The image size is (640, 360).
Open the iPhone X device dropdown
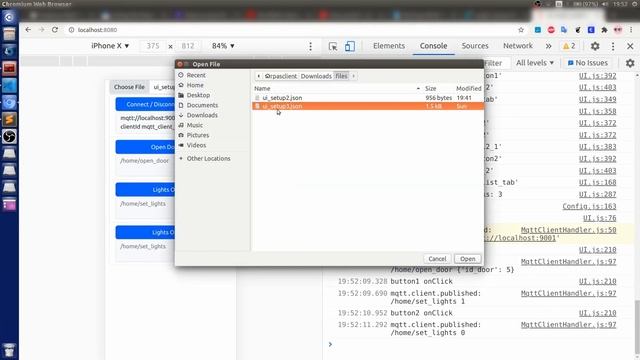coord(110,46)
